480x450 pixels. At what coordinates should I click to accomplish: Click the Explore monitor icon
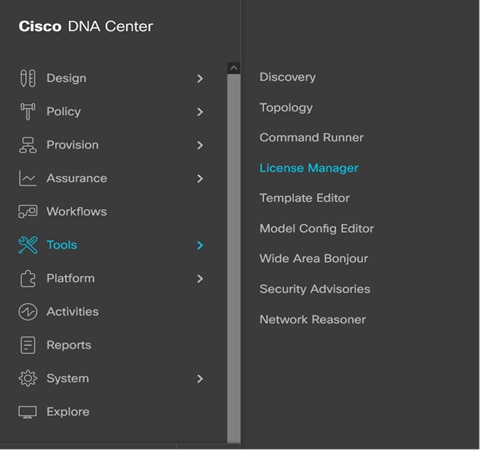pos(28,412)
